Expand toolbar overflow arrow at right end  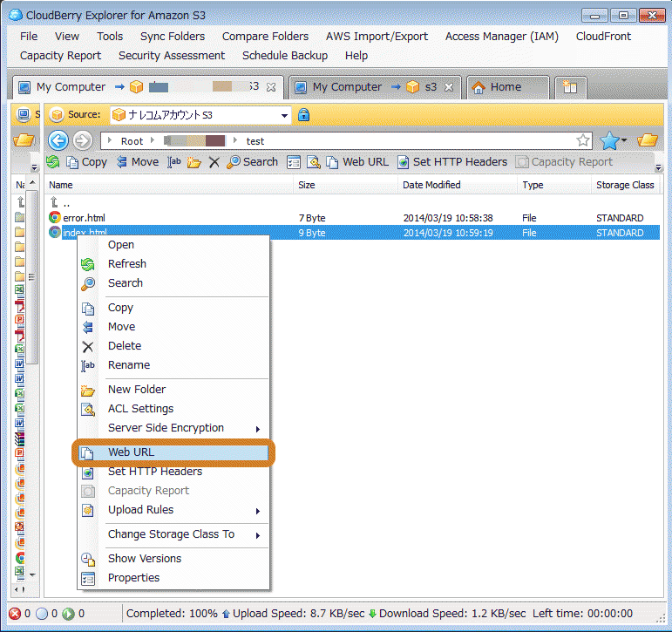tap(659, 167)
